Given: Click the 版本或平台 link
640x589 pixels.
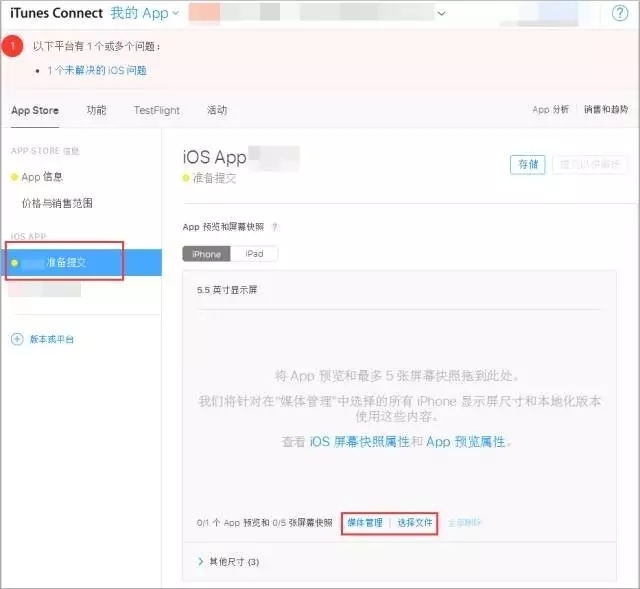Looking at the screenshot, I should point(52,339).
